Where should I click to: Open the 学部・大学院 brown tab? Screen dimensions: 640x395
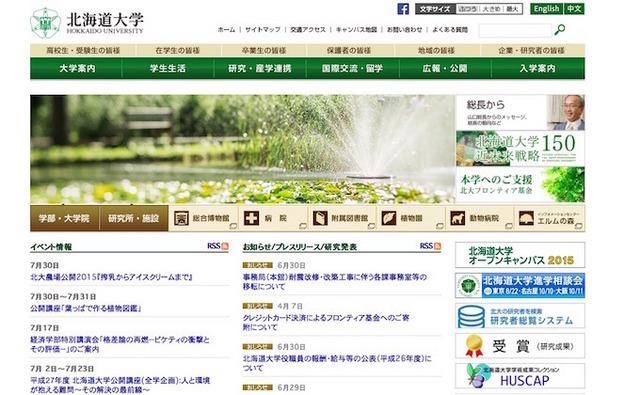point(64,218)
